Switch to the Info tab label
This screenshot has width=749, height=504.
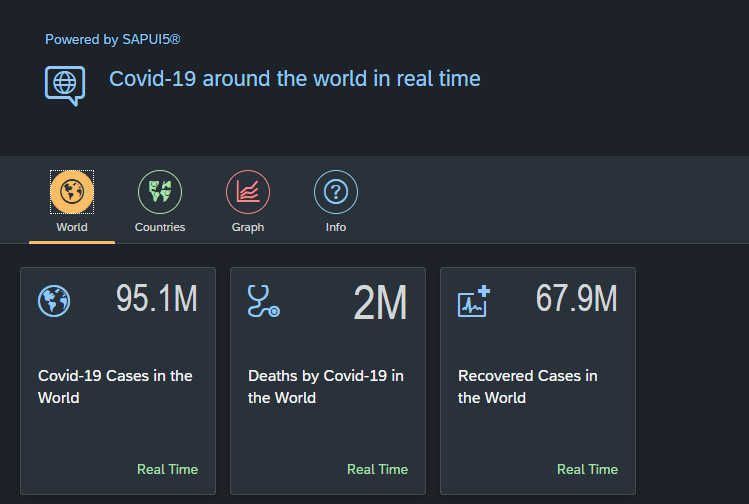click(336, 227)
